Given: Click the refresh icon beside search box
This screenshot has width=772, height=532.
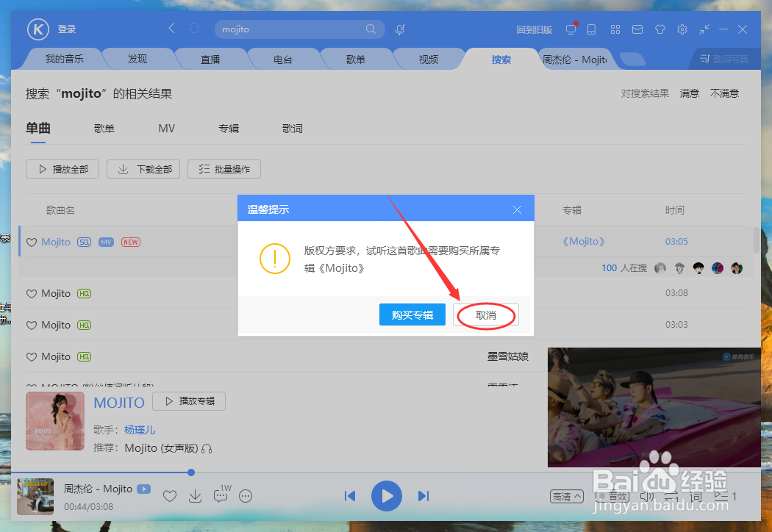Looking at the screenshot, I should pyautogui.click(x=194, y=29).
